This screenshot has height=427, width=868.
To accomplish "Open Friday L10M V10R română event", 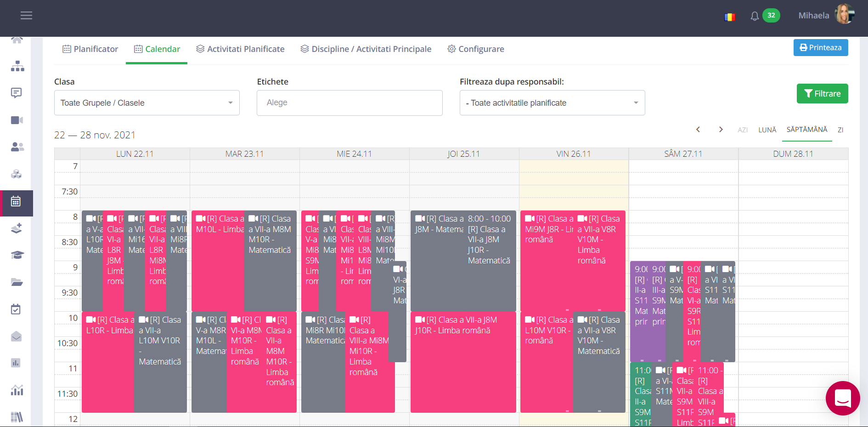I will (547, 362).
